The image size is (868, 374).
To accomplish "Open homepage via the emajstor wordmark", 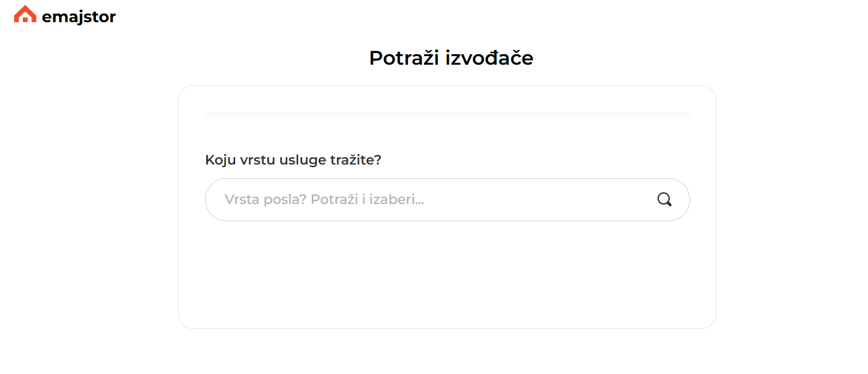I will coord(78,17).
